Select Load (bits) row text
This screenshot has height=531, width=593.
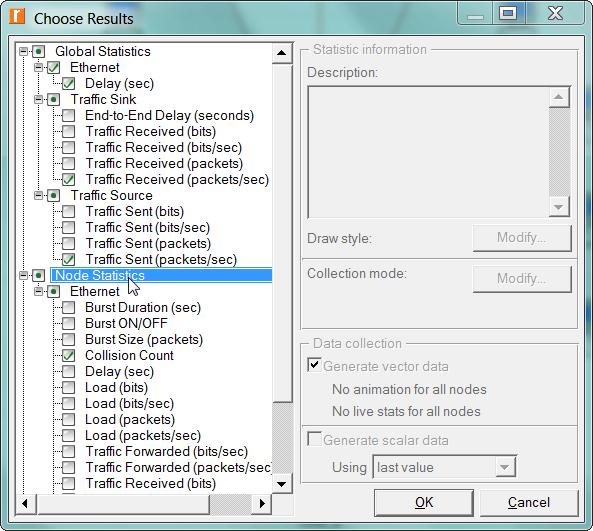[x=116, y=388]
